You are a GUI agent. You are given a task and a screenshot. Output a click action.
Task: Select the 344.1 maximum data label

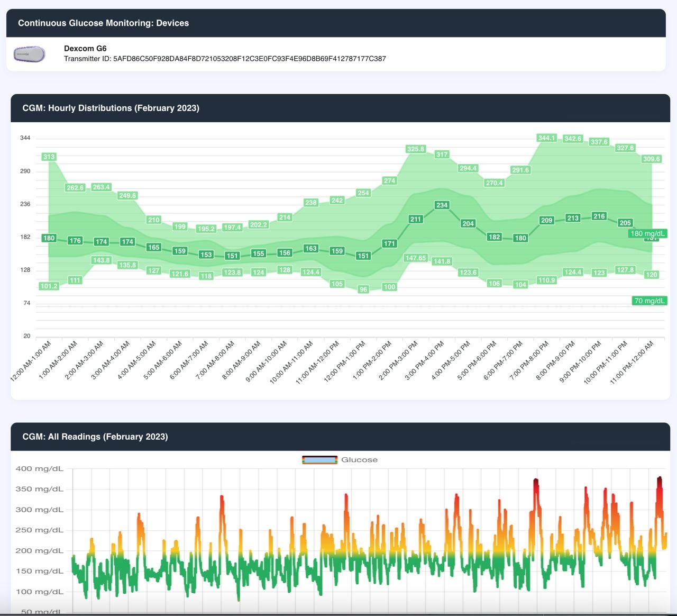pyautogui.click(x=546, y=138)
